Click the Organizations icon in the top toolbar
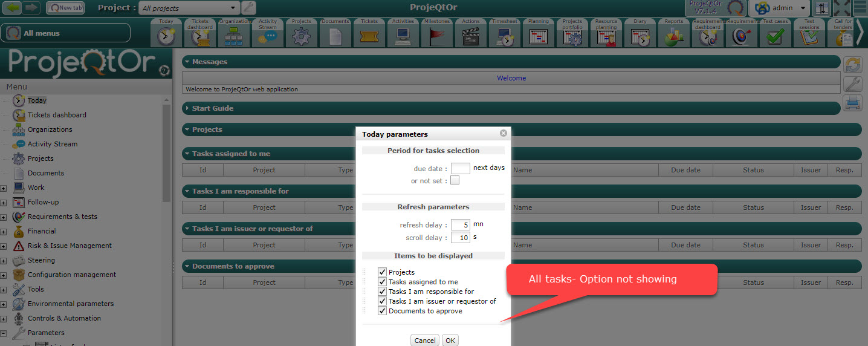 click(233, 36)
